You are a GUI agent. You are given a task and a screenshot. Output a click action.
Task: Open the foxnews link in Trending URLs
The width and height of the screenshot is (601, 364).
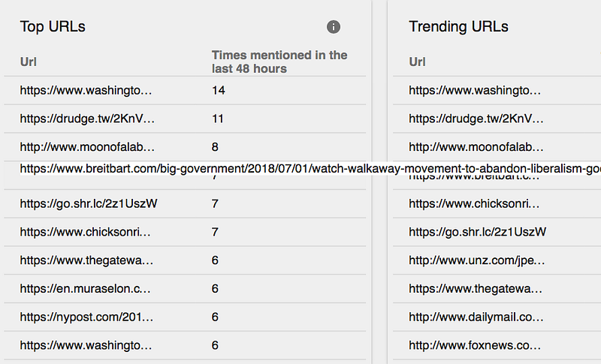point(475,346)
